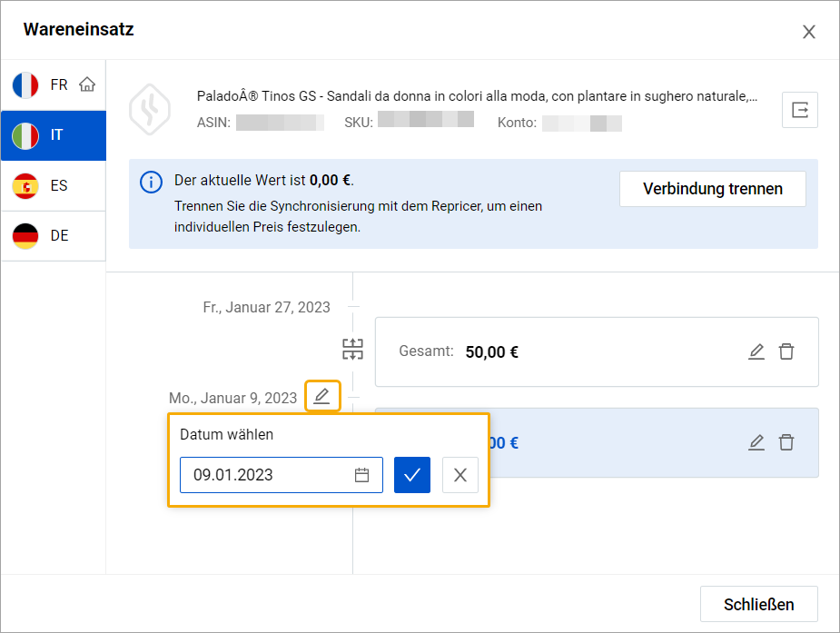Close the Wareneinsatz dialog with X
Screen dimensions: 840x633
tap(809, 32)
